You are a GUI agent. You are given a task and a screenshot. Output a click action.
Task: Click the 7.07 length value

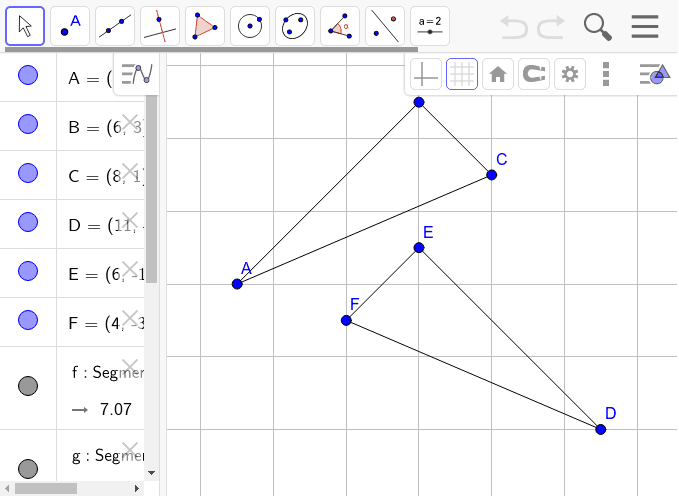point(116,409)
